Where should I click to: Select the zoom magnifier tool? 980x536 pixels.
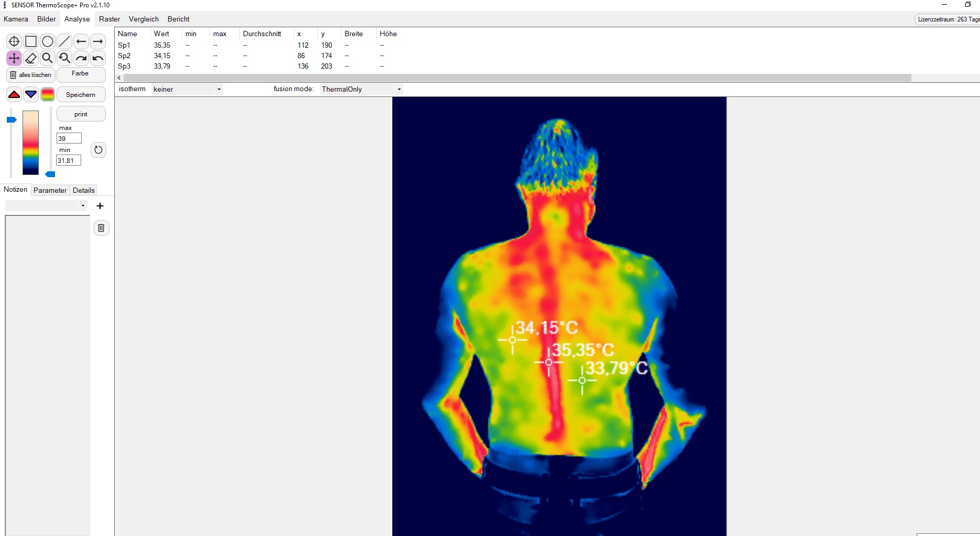(x=47, y=59)
